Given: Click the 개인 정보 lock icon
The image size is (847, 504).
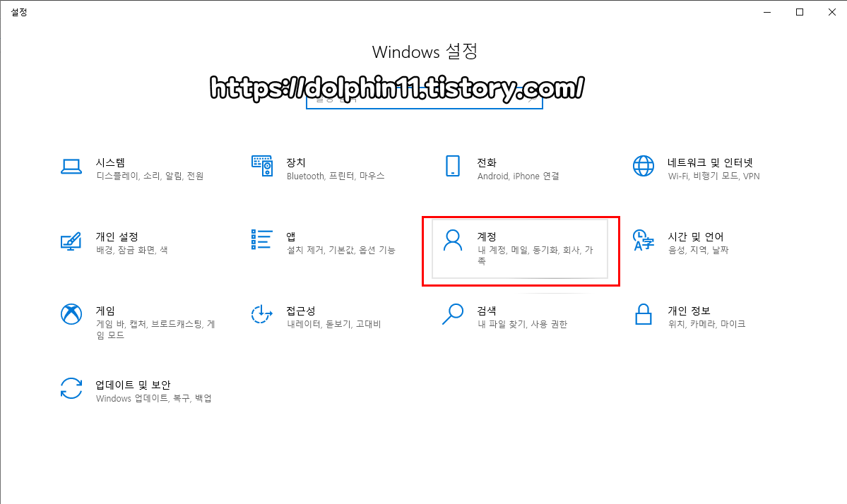Looking at the screenshot, I should [644, 314].
